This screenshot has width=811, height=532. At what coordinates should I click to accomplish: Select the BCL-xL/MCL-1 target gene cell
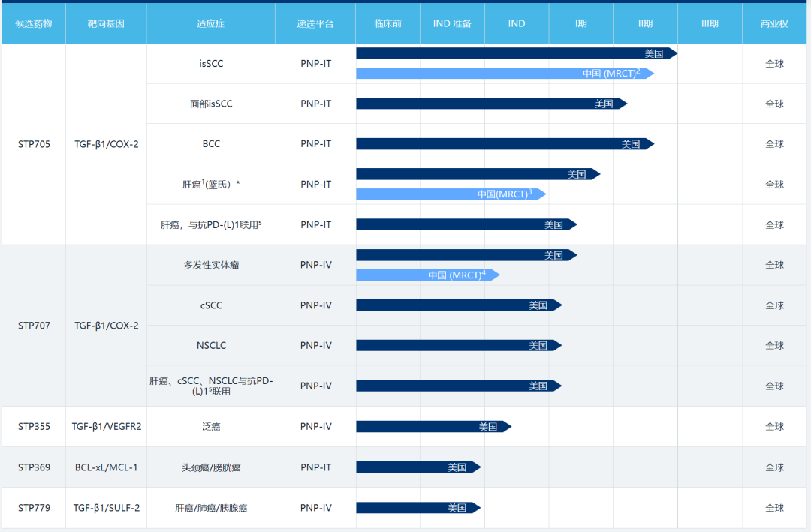click(x=106, y=467)
